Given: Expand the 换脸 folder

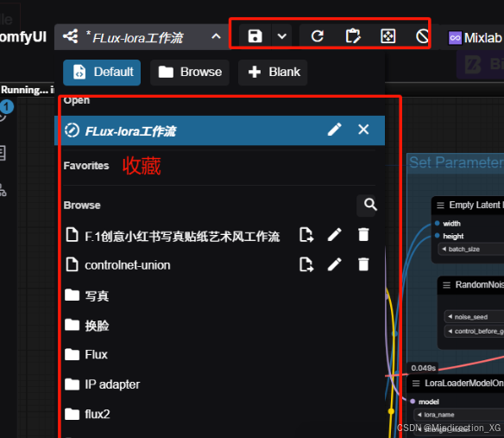Looking at the screenshot, I should coord(87,325).
